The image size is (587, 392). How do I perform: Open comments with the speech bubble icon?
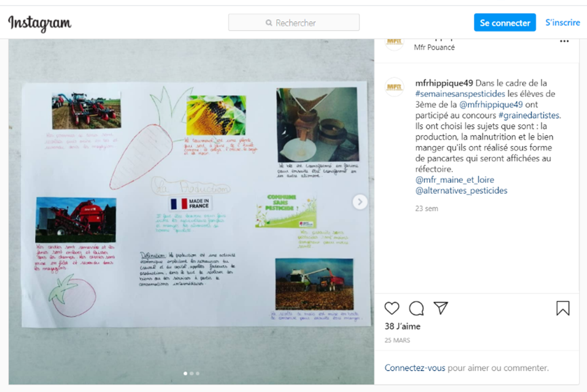pyautogui.click(x=416, y=308)
